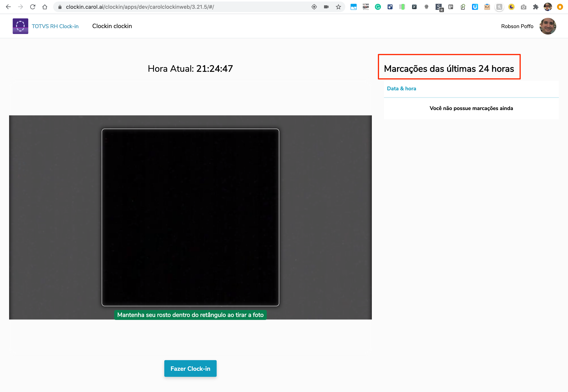Click the orange Chrome update arrow icon
568x392 pixels.
pyautogui.click(x=560, y=7)
